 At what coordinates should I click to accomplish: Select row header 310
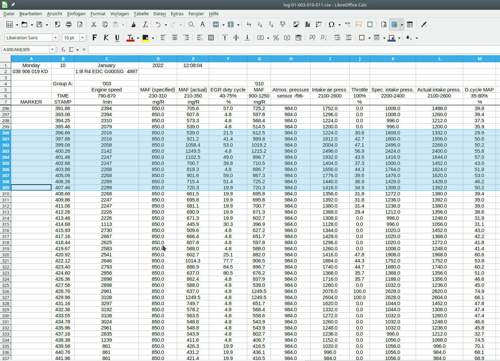(6, 194)
